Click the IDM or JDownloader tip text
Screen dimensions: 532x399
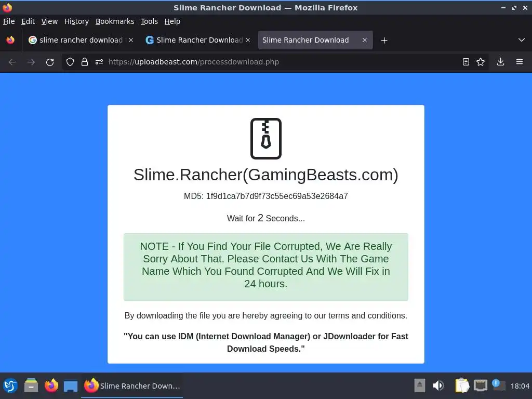pyautogui.click(x=265, y=342)
